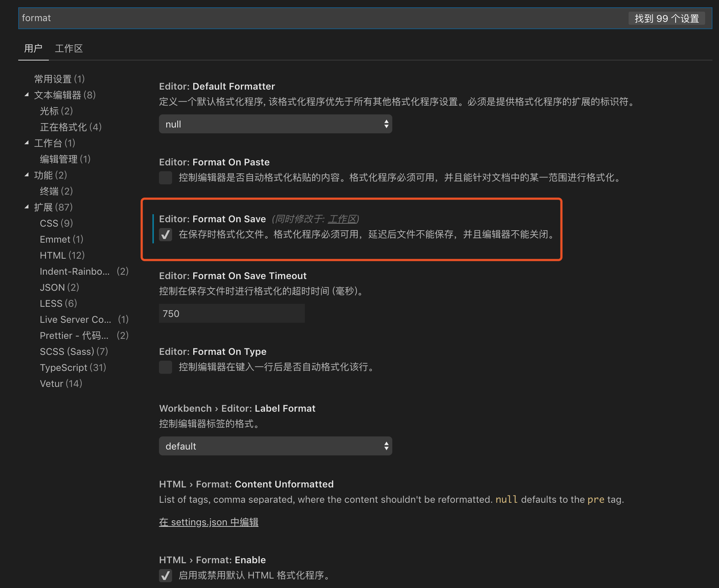719x588 pixels.
Task: Open 在 settings.json 中编辑 link
Action: coord(209,522)
